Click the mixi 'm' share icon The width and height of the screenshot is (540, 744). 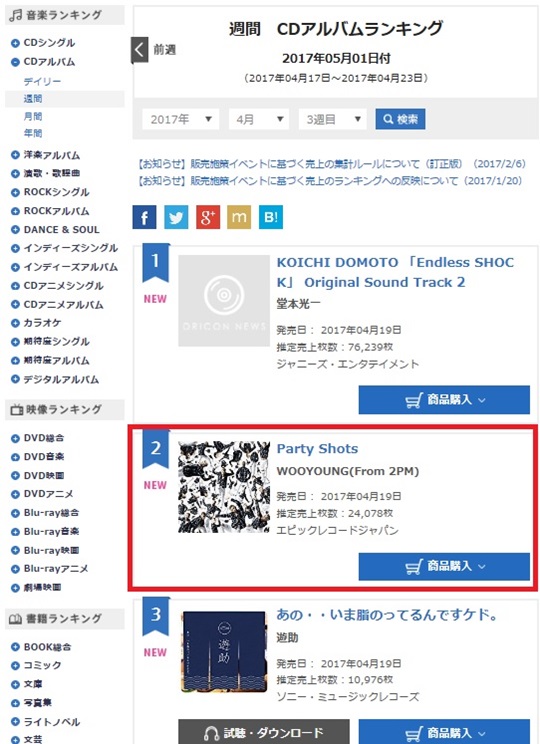coord(239,217)
